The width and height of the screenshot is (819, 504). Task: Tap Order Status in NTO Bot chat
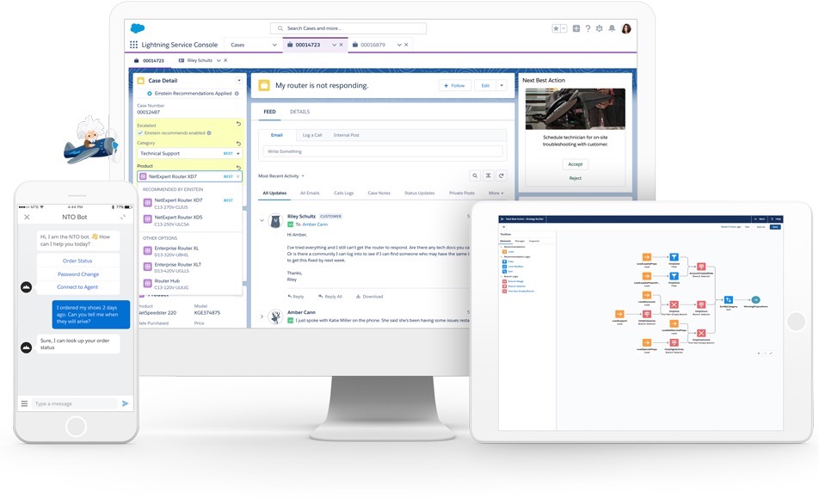click(x=77, y=261)
